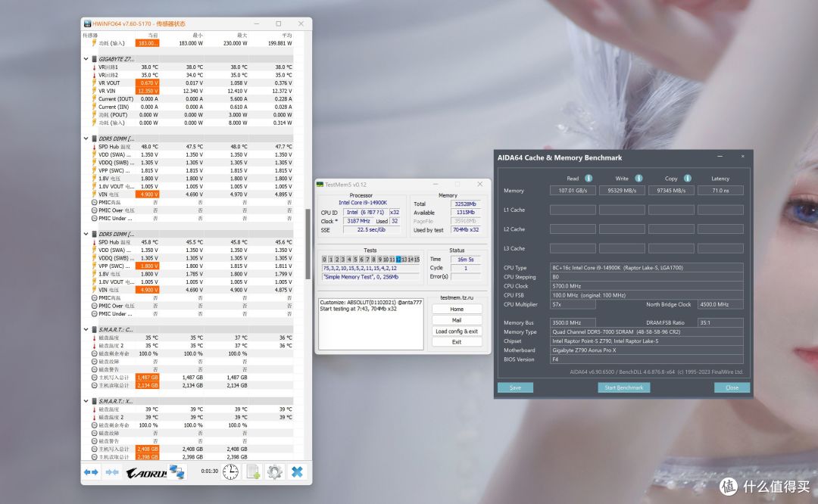Click the Intel Core i9-14900K text in TestMem5

363,203
